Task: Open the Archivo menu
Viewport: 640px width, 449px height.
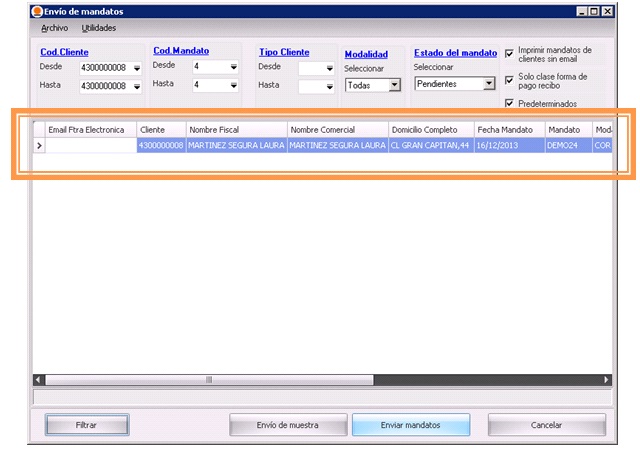Action: (54, 28)
